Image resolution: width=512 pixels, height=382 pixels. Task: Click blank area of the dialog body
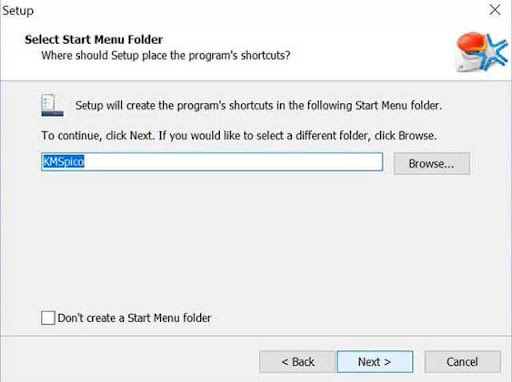pyautogui.click(x=256, y=240)
